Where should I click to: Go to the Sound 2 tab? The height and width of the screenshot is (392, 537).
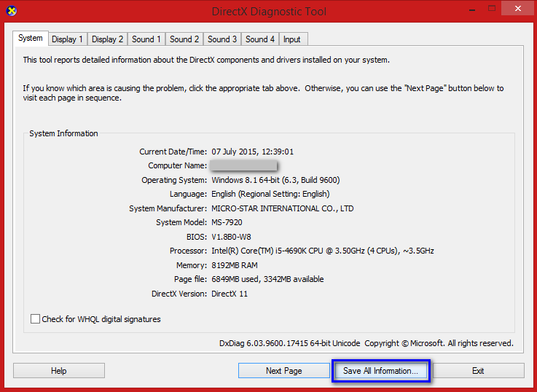[x=184, y=39]
